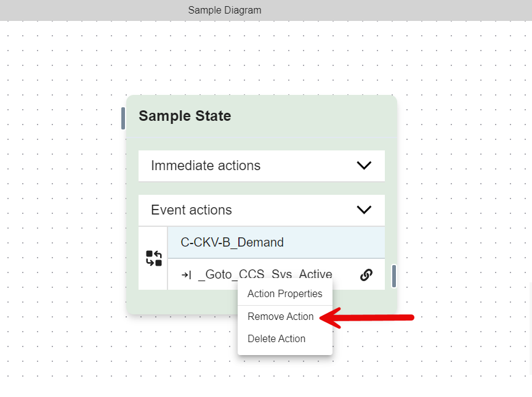The height and width of the screenshot is (397, 532).
Task: Choose Remove Action in context menu
Action: coord(285,316)
